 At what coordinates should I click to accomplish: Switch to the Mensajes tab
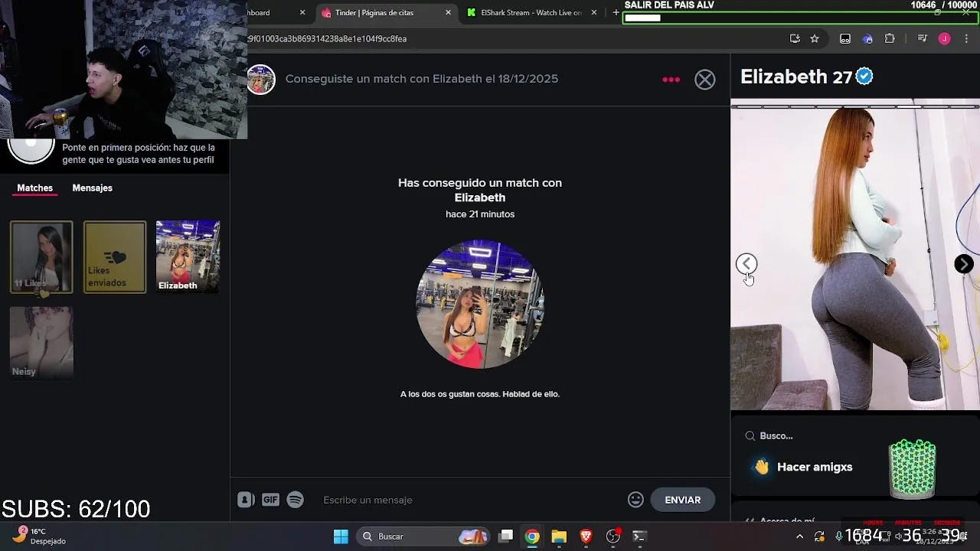tap(93, 188)
